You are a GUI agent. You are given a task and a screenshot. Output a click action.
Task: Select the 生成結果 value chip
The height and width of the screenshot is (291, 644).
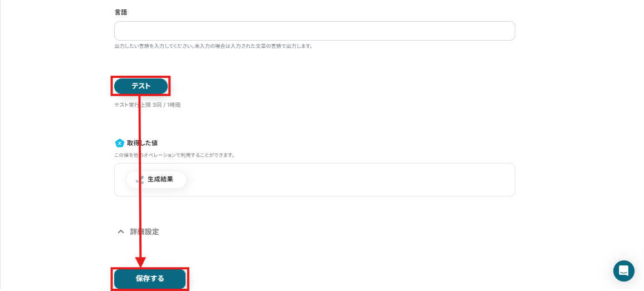pyautogui.click(x=156, y=180)
